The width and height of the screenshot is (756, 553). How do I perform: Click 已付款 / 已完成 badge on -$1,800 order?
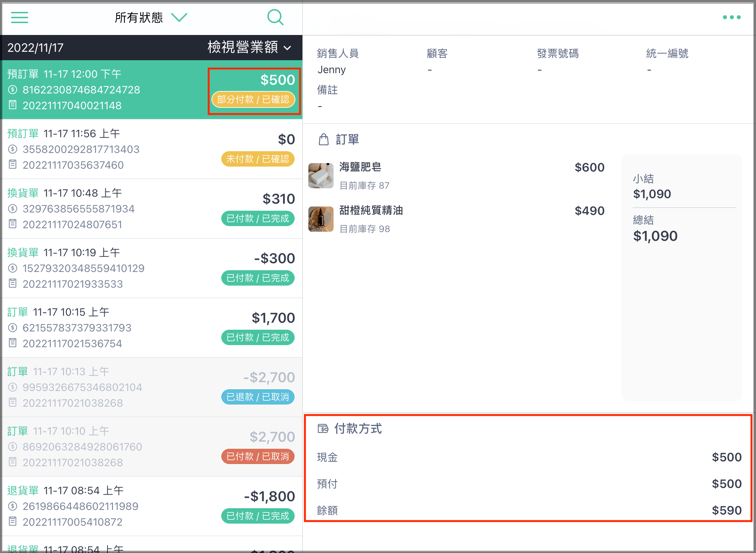(x=258, y=516)
